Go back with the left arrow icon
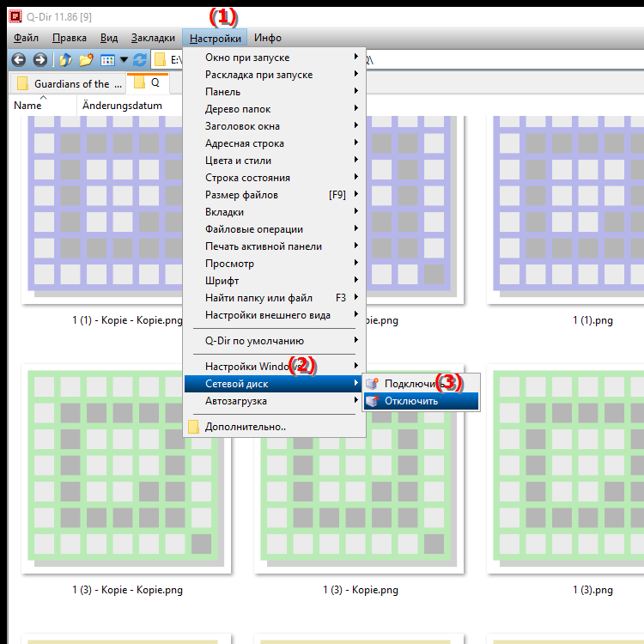Image resolution: width=644 pixels, height=644 pixels. tap(19, 60)
